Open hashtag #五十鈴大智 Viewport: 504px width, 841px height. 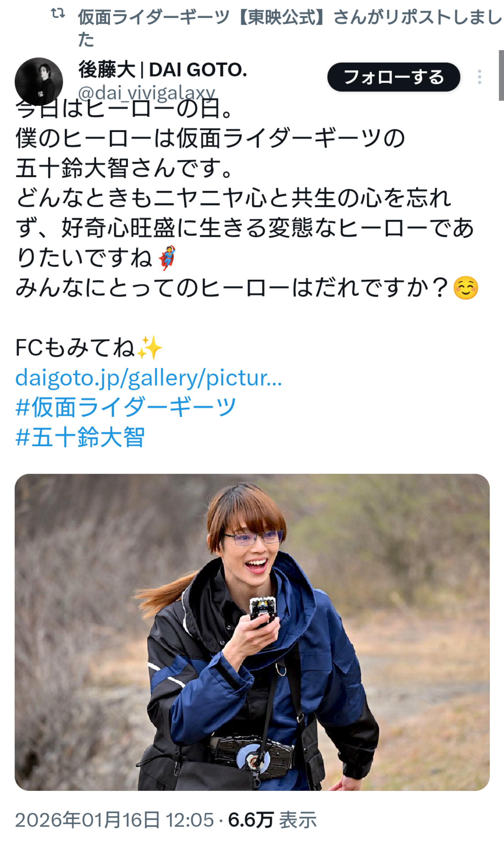click(80, 437)
